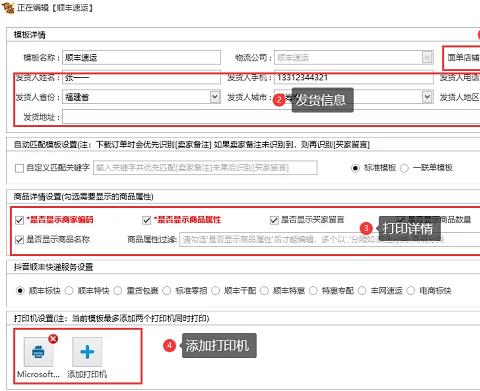480x391 pixels.
Task: Toggle 自定义匹配关键字 checkbox
Action: [19, 168]
